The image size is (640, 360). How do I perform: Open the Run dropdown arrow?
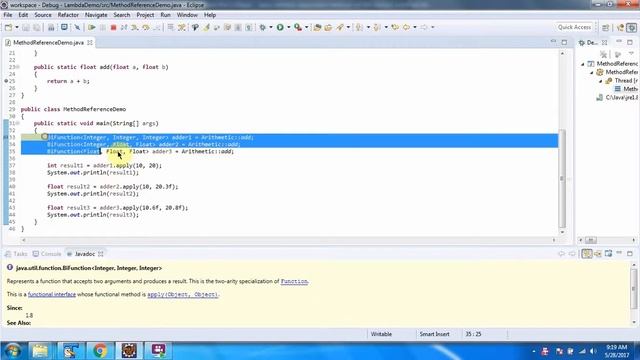tap(289, 27)
